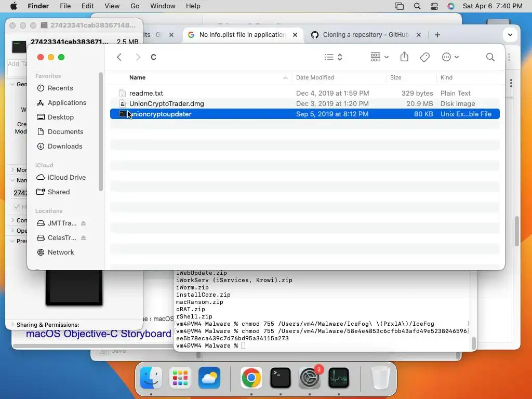Click the Tags icon in Finder toolbar
532x399 pixels.
click(x=424, y=57)
